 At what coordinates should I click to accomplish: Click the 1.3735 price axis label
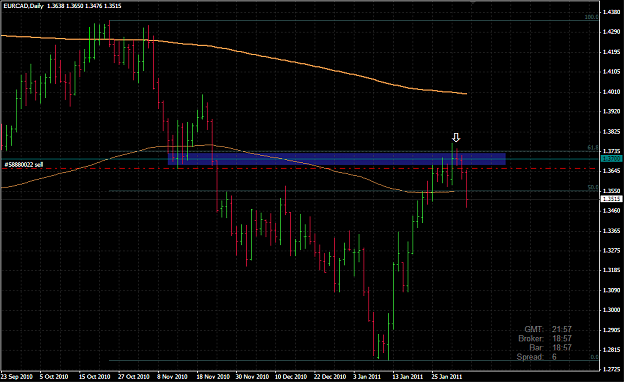612,151
